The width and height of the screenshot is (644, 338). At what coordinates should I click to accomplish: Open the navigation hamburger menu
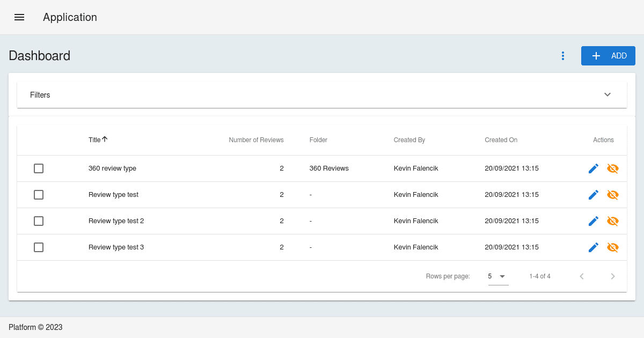tap(19, 17)
